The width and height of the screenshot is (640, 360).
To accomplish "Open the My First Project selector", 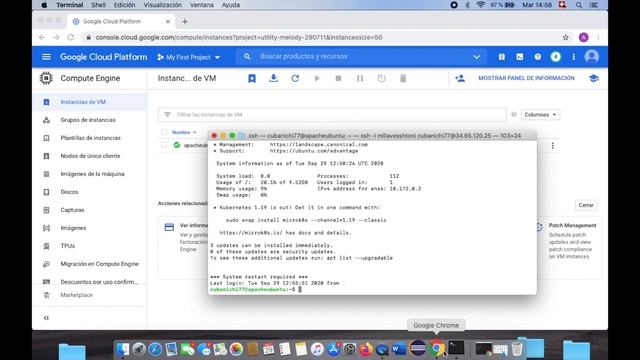I will (189, 57).
